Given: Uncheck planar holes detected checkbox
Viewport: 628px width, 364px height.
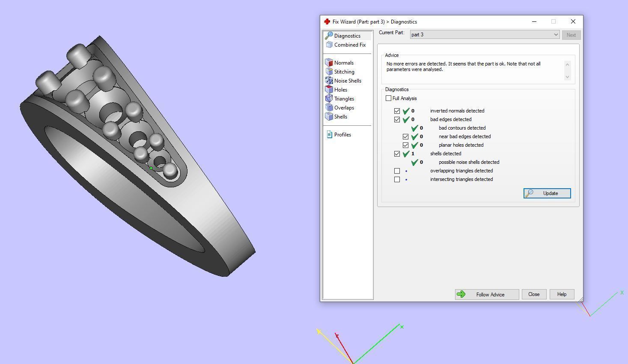Looking at the screenshot, I should (x=405, y=145).
